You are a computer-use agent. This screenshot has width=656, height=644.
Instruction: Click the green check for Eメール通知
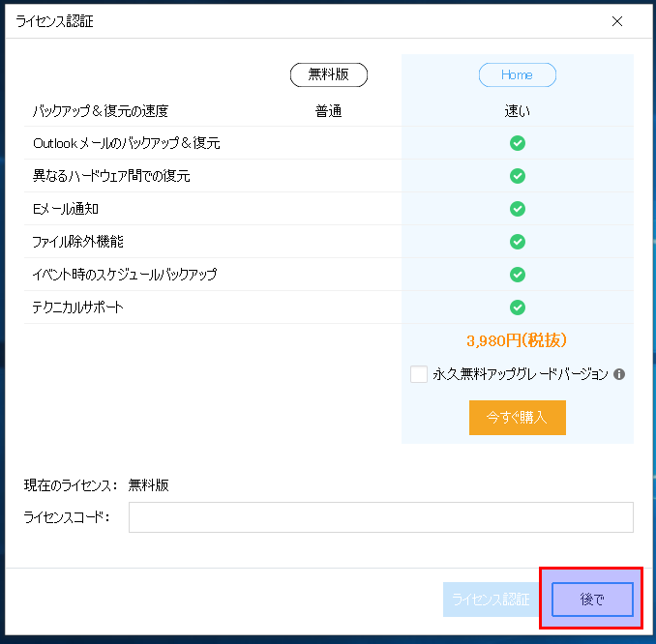(x=518, y=209)
